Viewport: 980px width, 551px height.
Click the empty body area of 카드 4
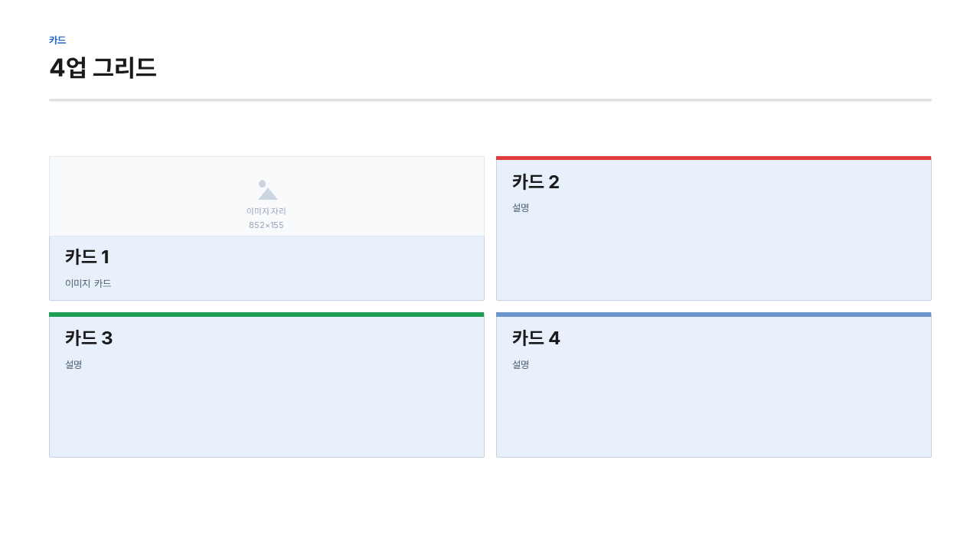(714, 413)
